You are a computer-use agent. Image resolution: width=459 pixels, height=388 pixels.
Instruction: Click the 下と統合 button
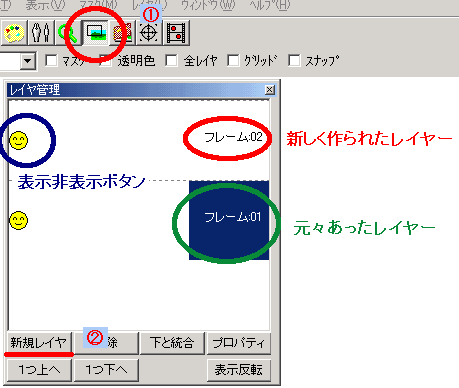(x=172, y=343)
